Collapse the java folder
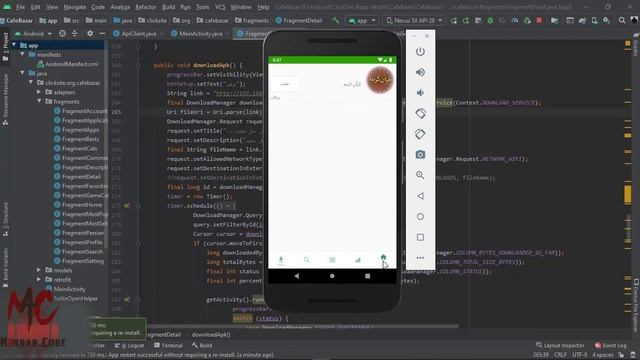The height and width of the screenshot is (360, 640). tap(23, 73)
